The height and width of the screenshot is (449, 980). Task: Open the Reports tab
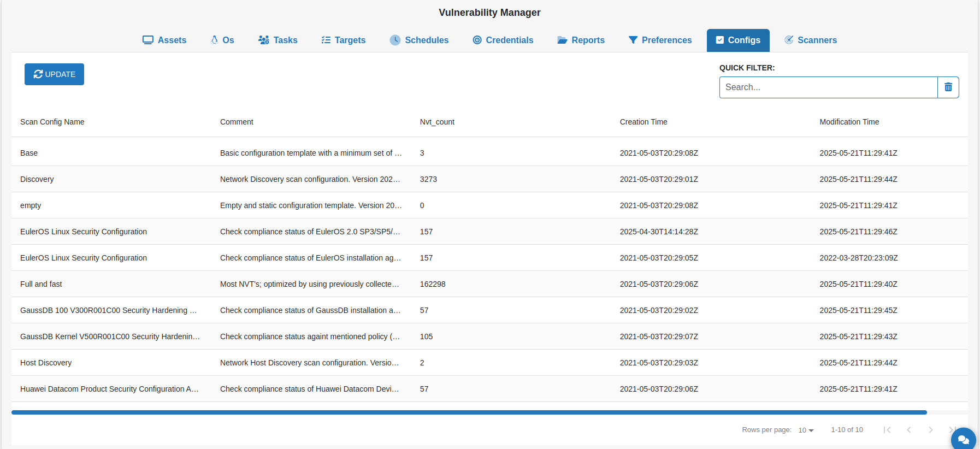tap(581, 40)
